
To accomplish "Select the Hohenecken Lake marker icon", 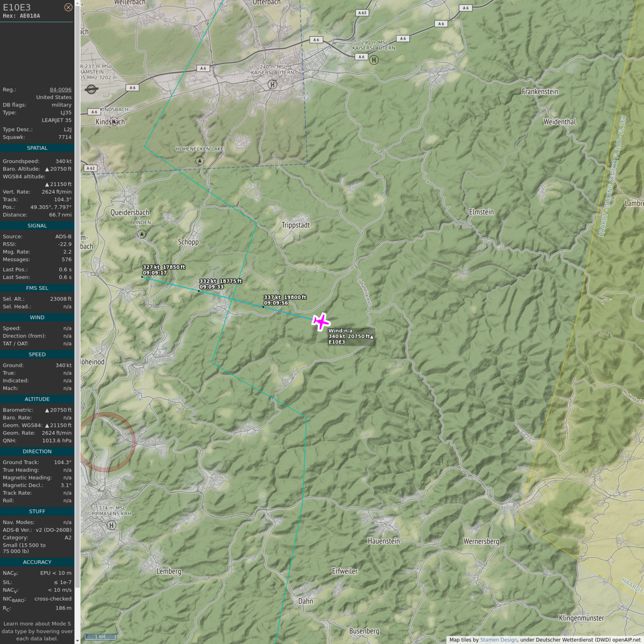I will click(199, 160).
